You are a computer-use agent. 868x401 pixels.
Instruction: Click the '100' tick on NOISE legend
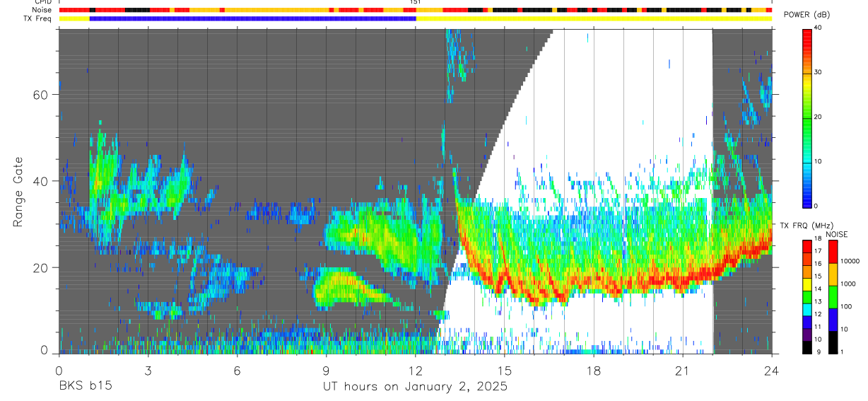pos(846,306)
